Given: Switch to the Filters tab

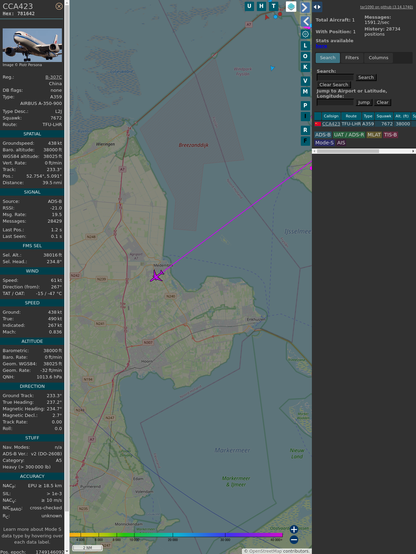Looking at the screenshot, I should [352, 58].
